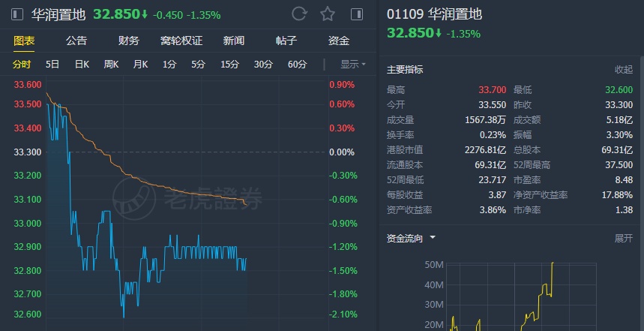
Task: Switch to the 帖子 tab
Action: [286, 41]
